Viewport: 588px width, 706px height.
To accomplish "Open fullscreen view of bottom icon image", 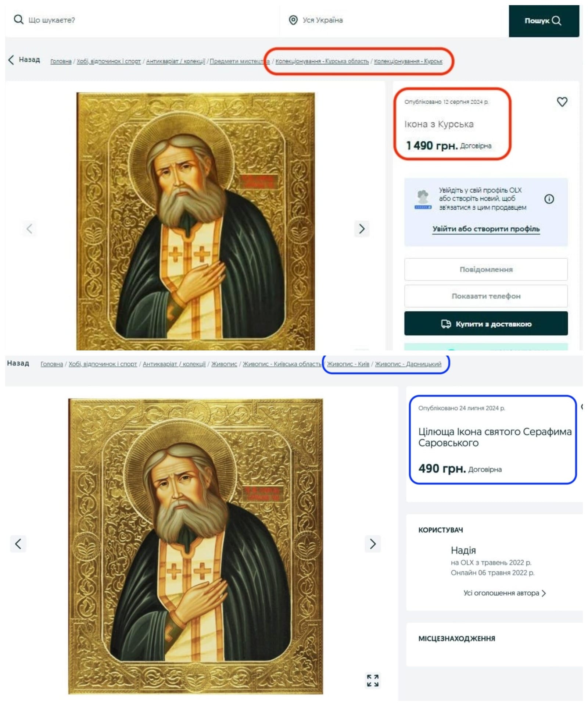I will 373,680.
